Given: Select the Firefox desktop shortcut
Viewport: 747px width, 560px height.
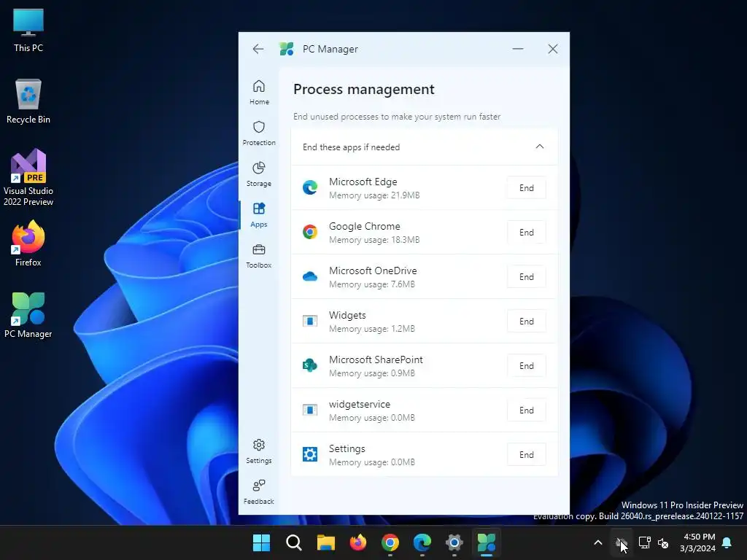Looking at the screenshot, I should [x=28, y=244].
